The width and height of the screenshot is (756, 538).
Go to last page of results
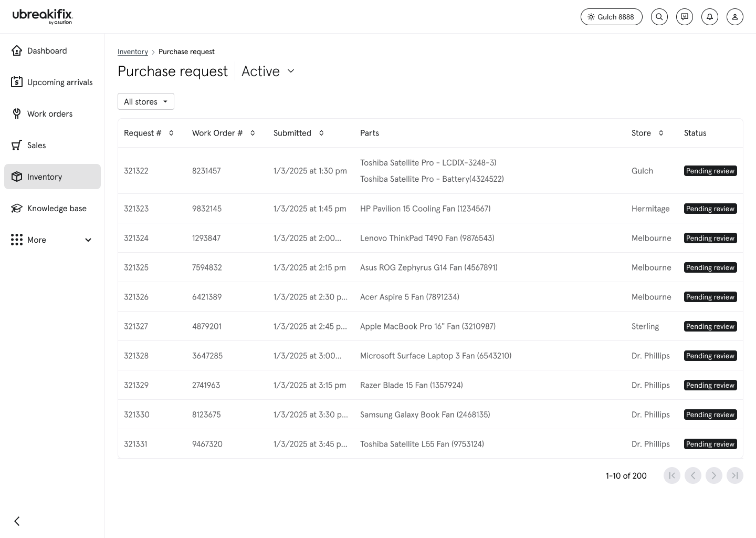[x=735, y=475]
